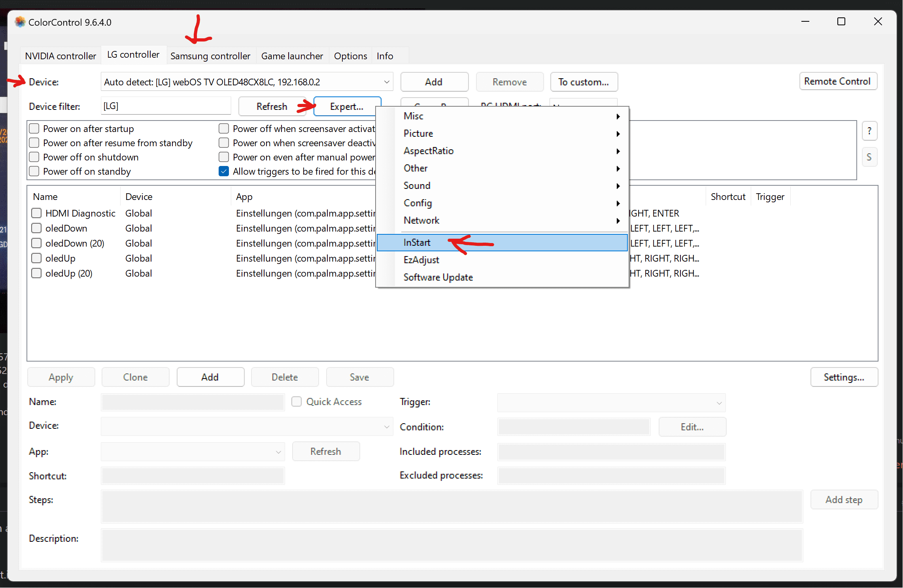Click the Refresh button next to App
903x588 pixels.
325,451
